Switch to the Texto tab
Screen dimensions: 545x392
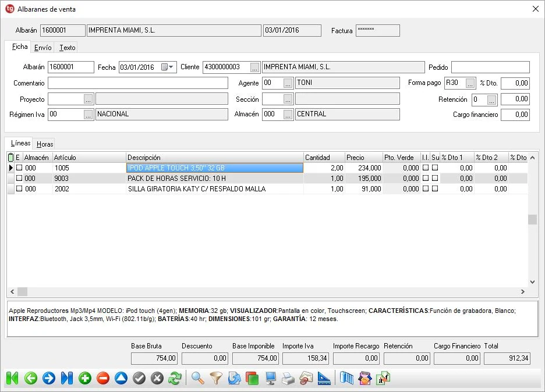(x=67, y=48)
